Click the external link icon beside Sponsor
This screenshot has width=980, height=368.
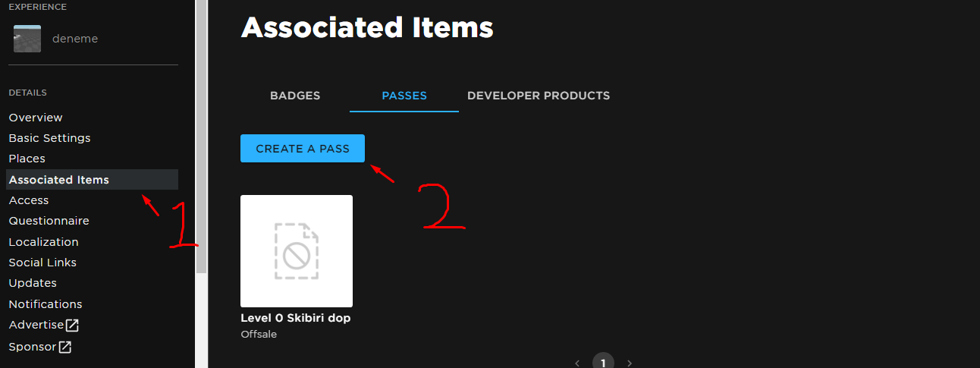coord(65,348)
